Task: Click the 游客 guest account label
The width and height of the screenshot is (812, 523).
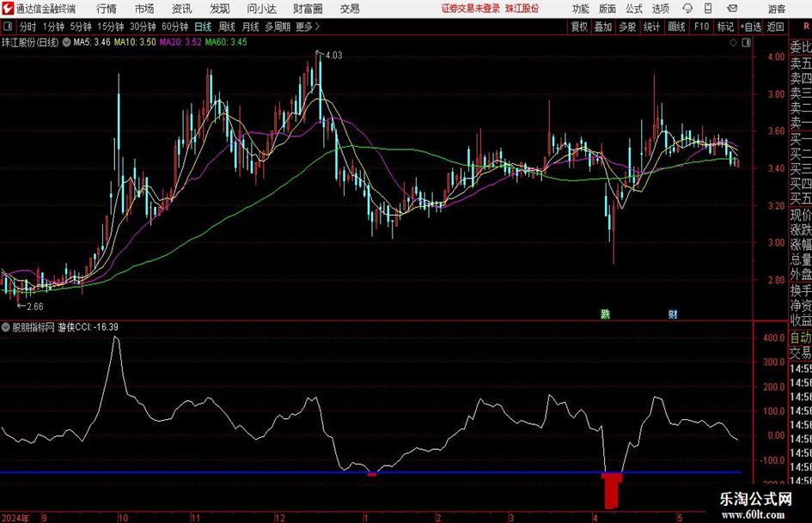Action: point(777,9)
